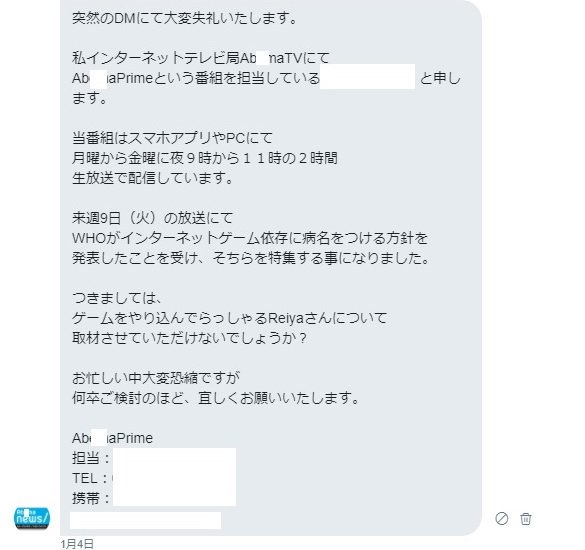Click the line mentioning Reiyaさんについて
Image resolution: width=585 pixels, height=550 pixels.
(x=229, y=318)
